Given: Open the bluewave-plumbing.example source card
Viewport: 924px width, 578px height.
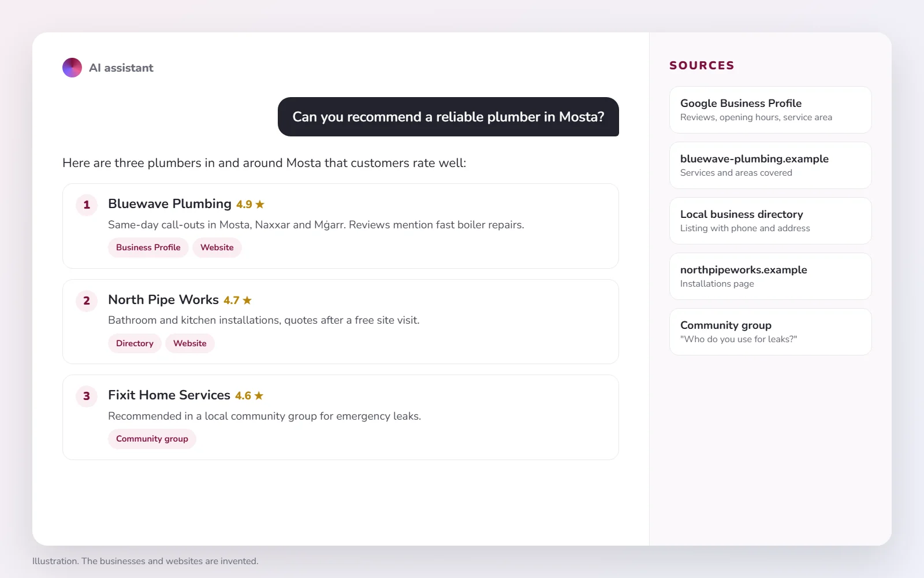Looking at the screenshot, I should click(x=770, y=165).
